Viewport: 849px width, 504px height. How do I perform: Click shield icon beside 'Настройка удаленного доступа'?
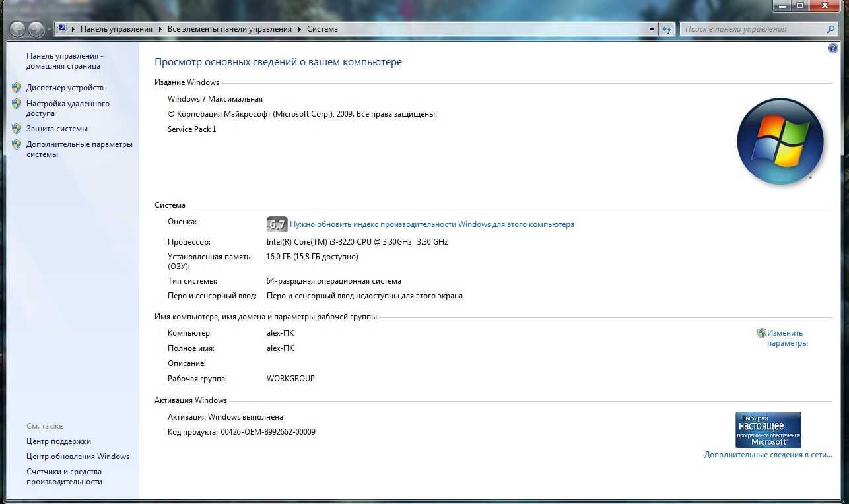[x=17, y=104]
